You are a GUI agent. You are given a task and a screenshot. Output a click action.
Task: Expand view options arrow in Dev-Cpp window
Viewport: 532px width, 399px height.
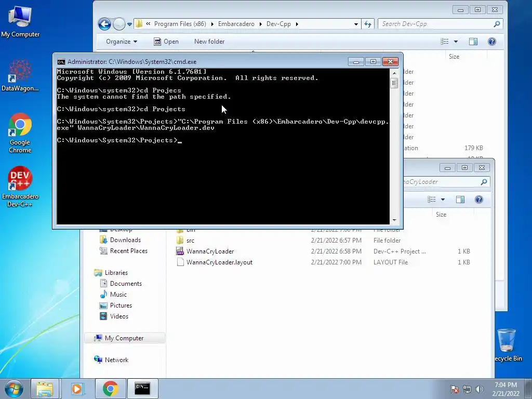click(456, 42)
